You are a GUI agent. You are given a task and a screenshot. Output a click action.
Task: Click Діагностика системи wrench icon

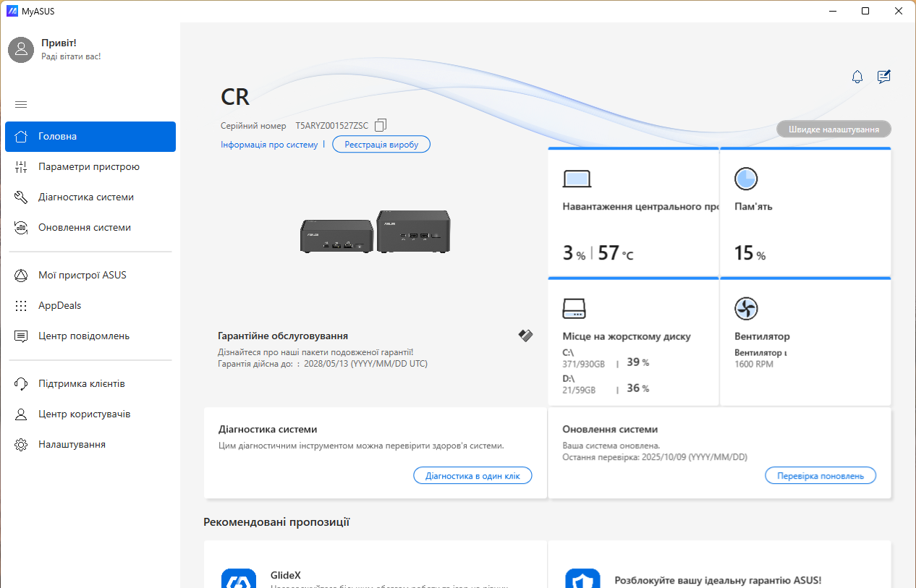pos(21,197)
